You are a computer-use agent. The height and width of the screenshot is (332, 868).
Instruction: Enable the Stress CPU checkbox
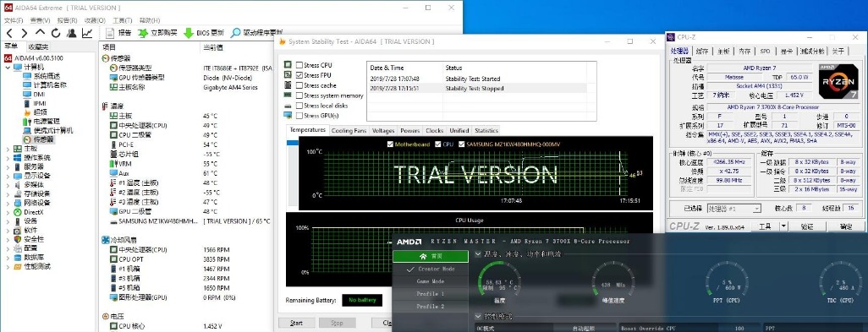click(299, 65)
